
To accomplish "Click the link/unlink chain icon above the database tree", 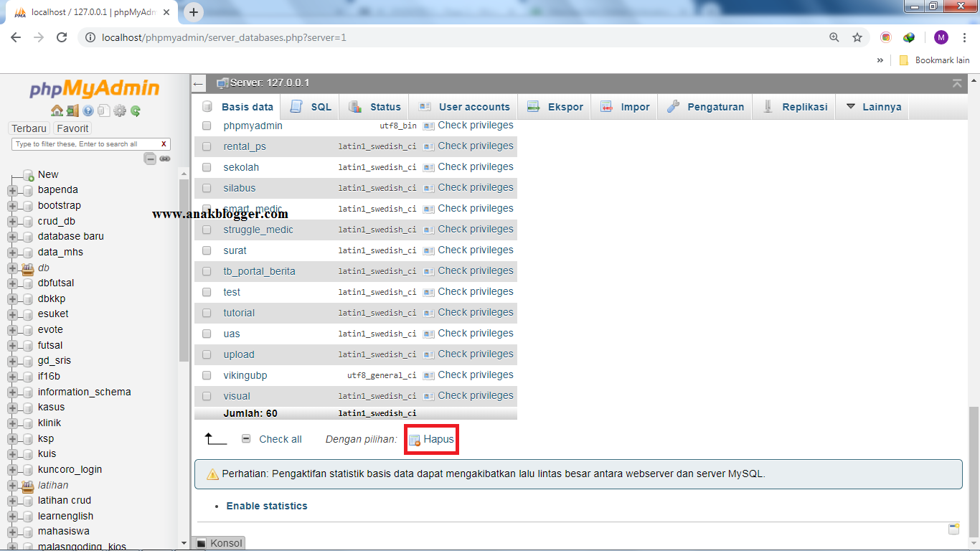I will (x=165, y=159).
